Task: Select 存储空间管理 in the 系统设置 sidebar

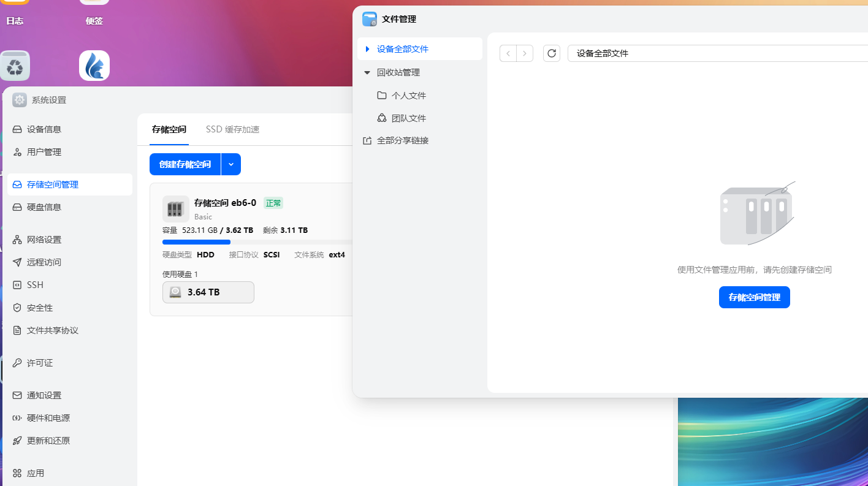Action: click(70, 184)
